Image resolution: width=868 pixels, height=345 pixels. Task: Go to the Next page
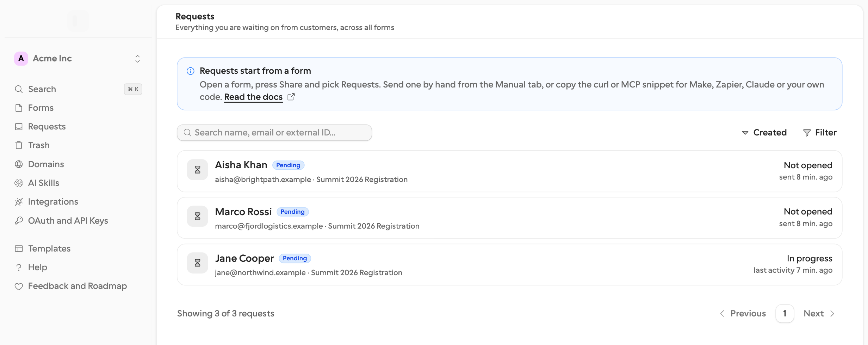point(819,314)
